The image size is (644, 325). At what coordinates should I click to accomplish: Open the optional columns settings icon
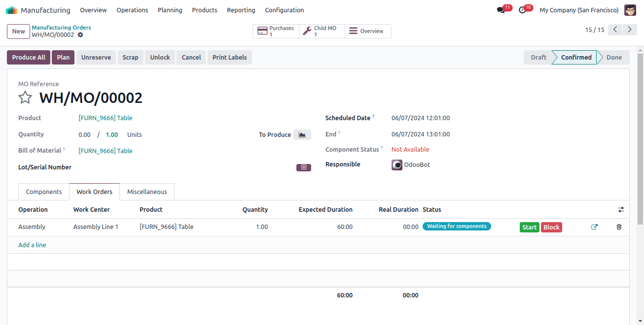(x=621, y=210)
